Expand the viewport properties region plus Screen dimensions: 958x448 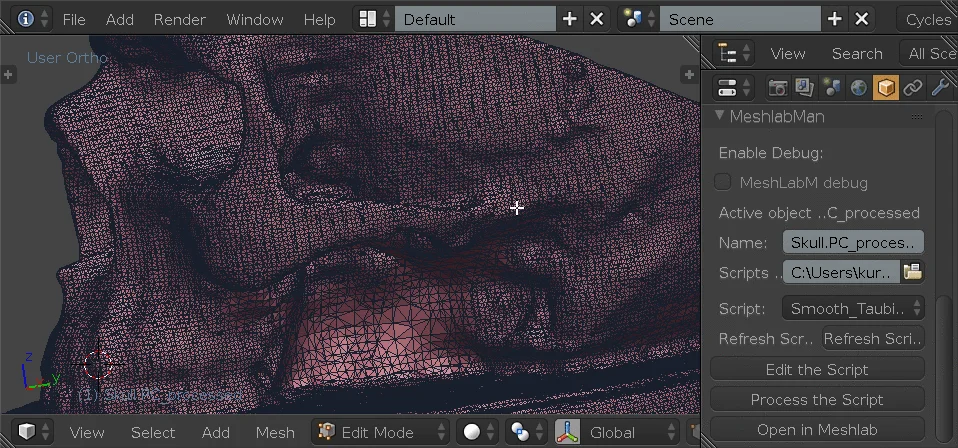(689, 75)
